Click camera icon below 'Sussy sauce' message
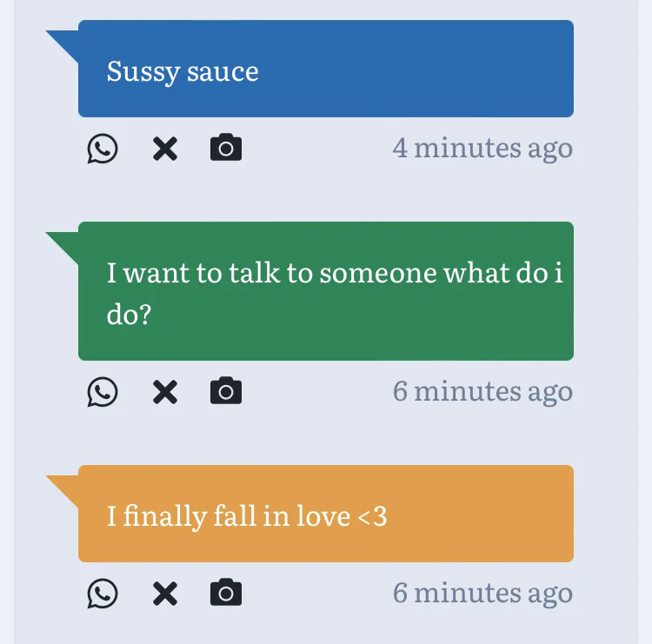652x644 pixels. pos(226,149)
